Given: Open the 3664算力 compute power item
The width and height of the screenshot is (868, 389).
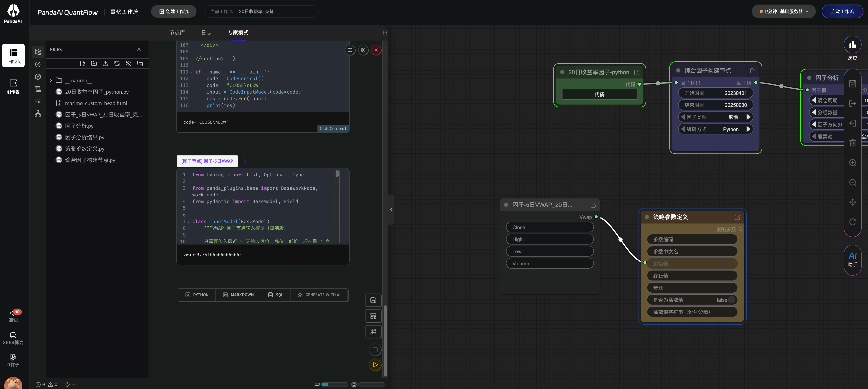Looking at the screenshot, I should (x=13, y=338).
